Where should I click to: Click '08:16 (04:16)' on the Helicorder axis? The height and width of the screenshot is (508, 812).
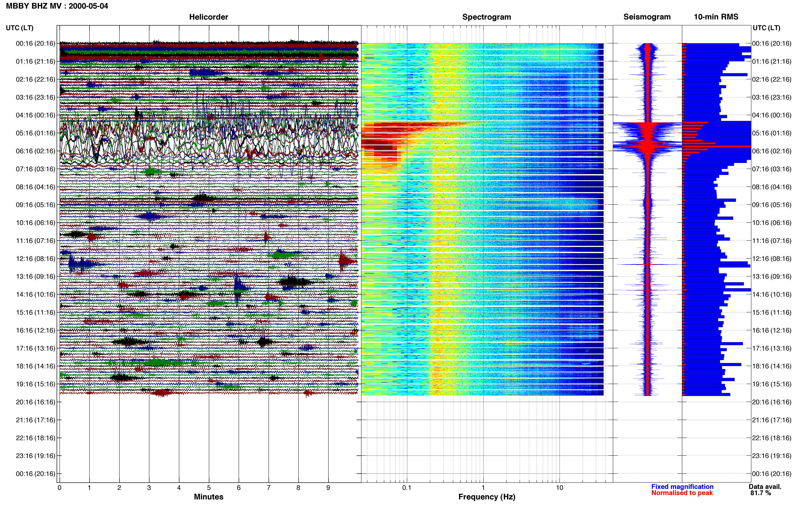[x=36, y=187]
